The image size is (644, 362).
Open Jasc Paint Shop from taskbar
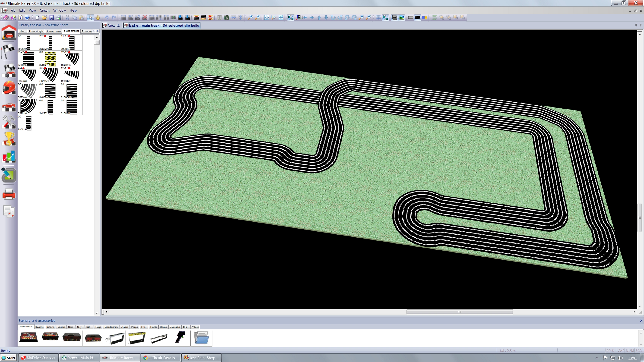pos(202,358)
